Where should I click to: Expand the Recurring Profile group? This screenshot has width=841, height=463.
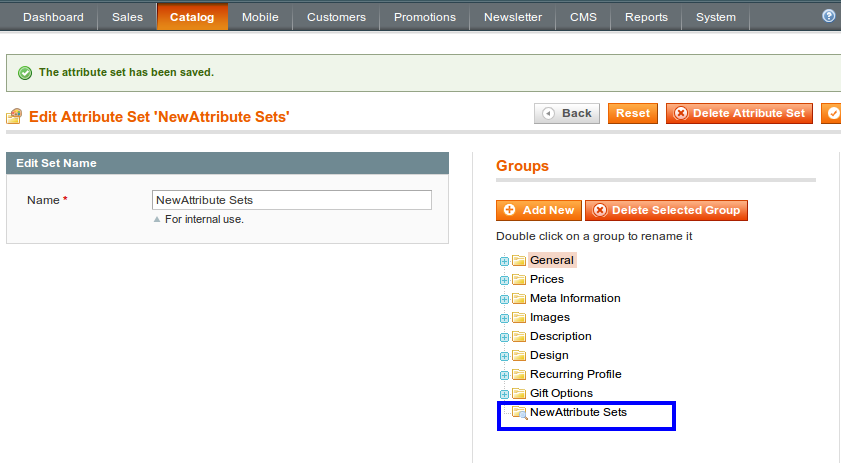(504, 375)
